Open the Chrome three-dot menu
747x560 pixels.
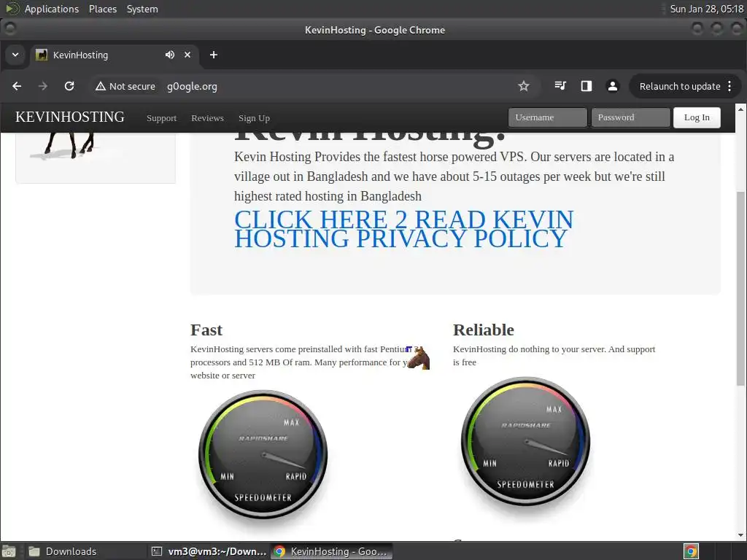(729, 86)
